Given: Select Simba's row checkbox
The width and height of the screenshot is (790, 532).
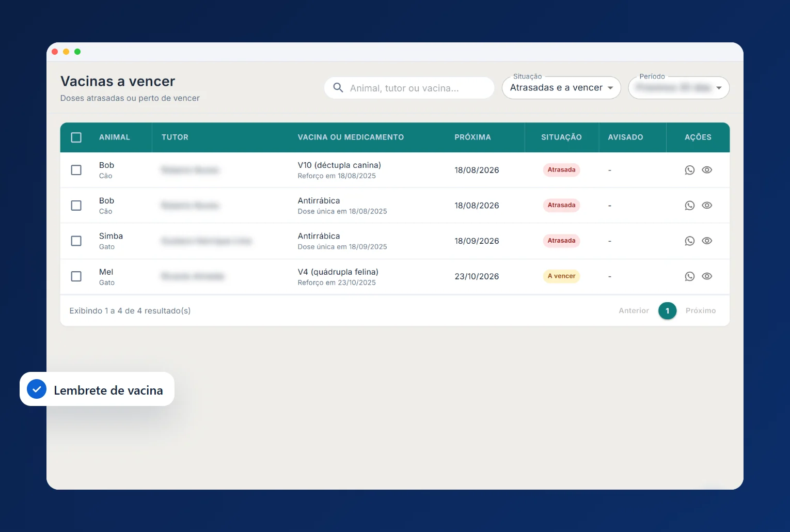Looking at the screenshot, I should tap(76, 241).
